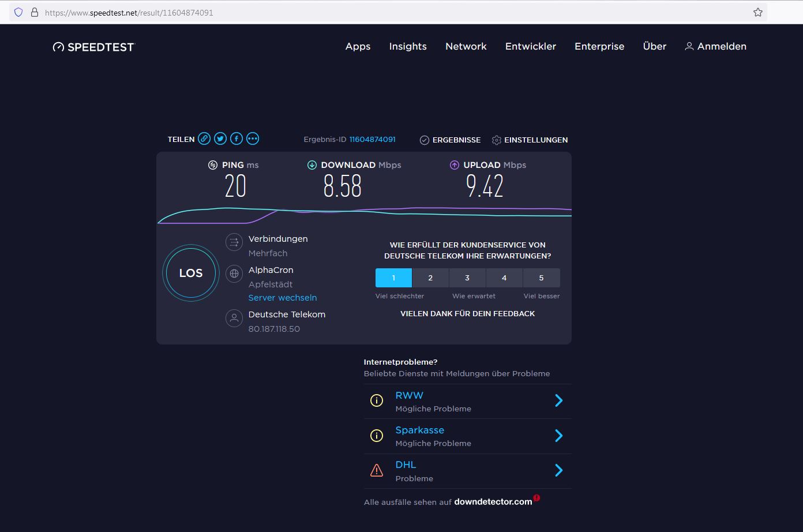This screenshot has height=532, width=803.
Task: Click the copy link share icon
Action: pos(204,138)
